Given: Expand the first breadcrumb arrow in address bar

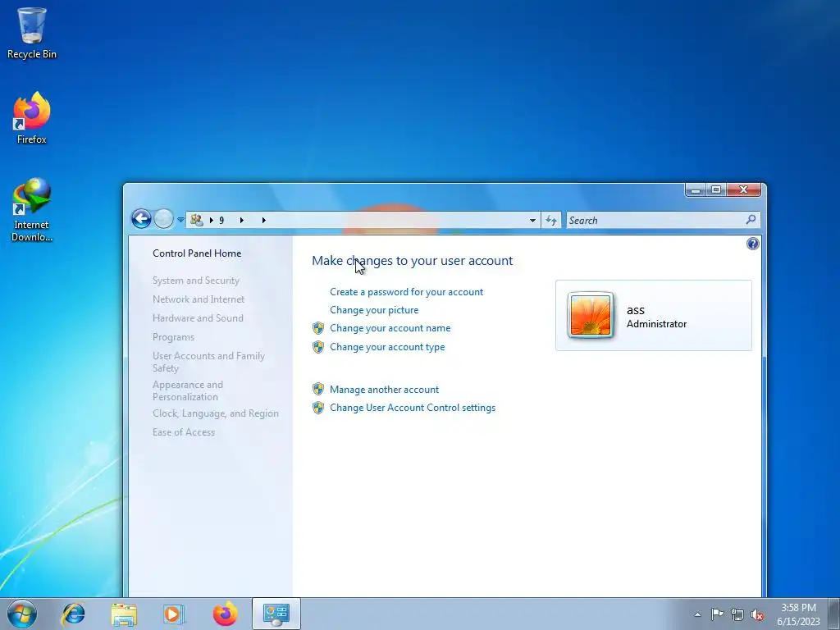Looking at the screenshot, I should (x=212, y=220).
